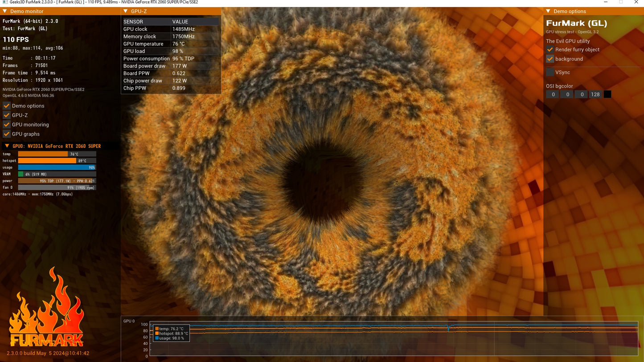Collapse the Demo options panel triangle
The image size is (644, 362).
point(548,11)
